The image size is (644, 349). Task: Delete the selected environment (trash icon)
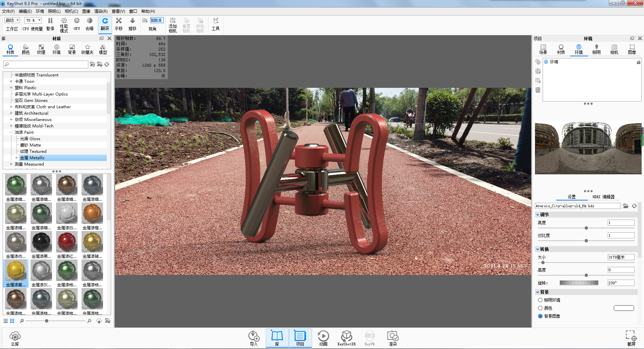538,90
